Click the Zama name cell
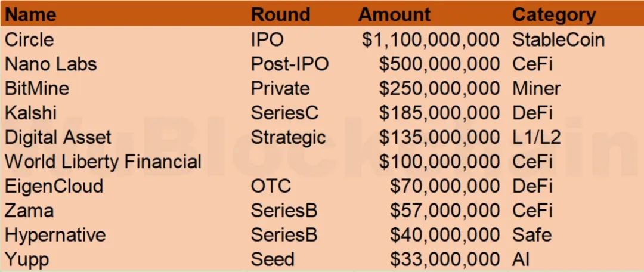 pyautogui.click(x=29, y=211)
